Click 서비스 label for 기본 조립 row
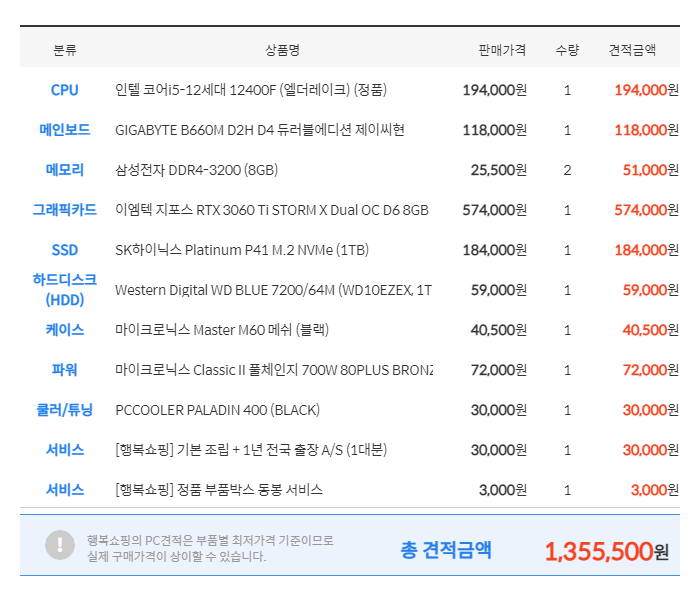The image size is (700, 596). [65, 450]
